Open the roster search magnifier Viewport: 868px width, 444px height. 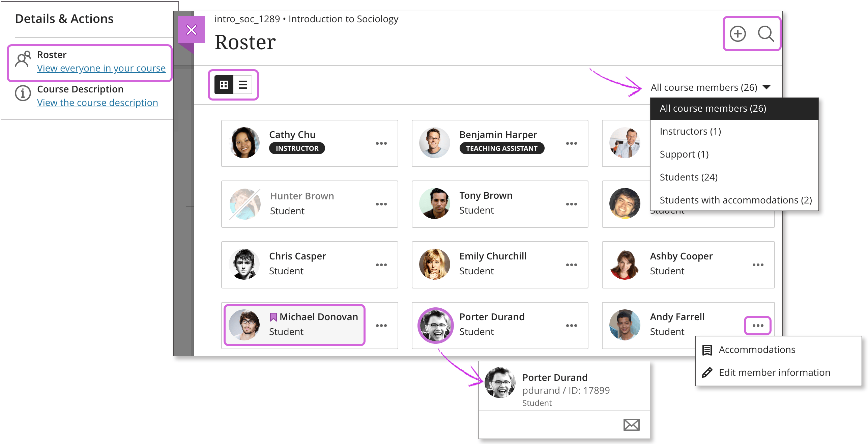point(765,34)
